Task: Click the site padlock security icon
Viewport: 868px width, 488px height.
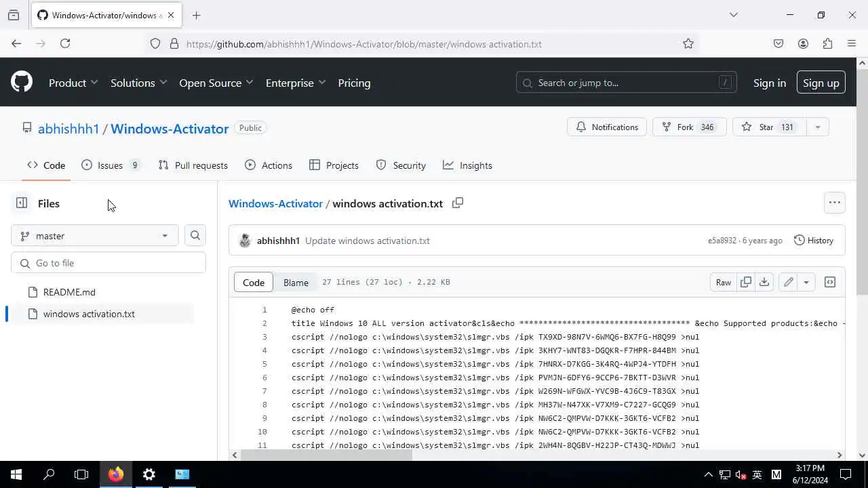Action: pos(174,43)
